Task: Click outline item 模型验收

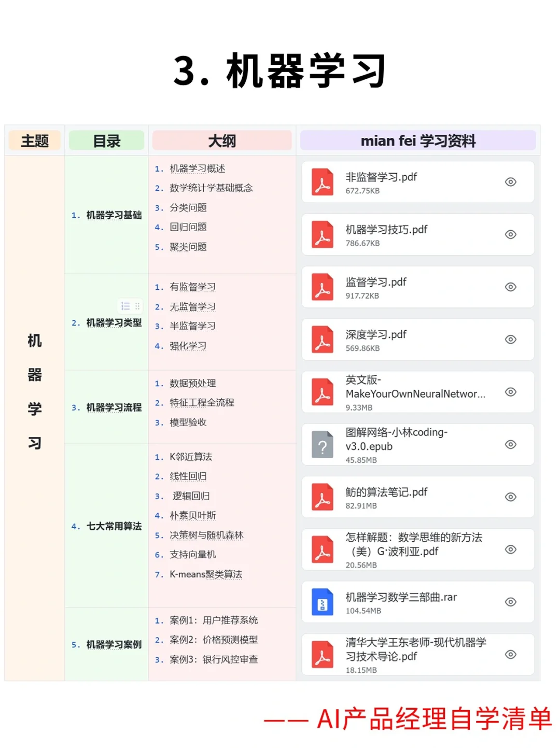Action: (x=188, y=422)
